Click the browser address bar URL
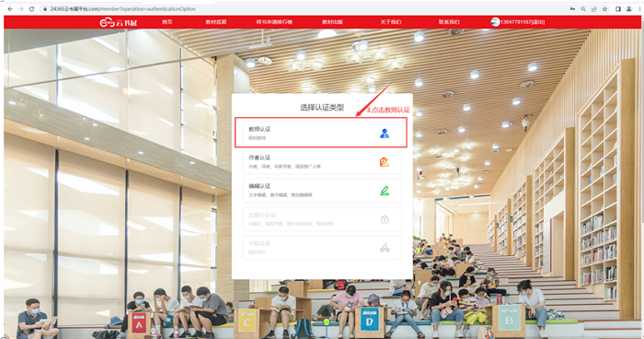 (x=122, y=8)
